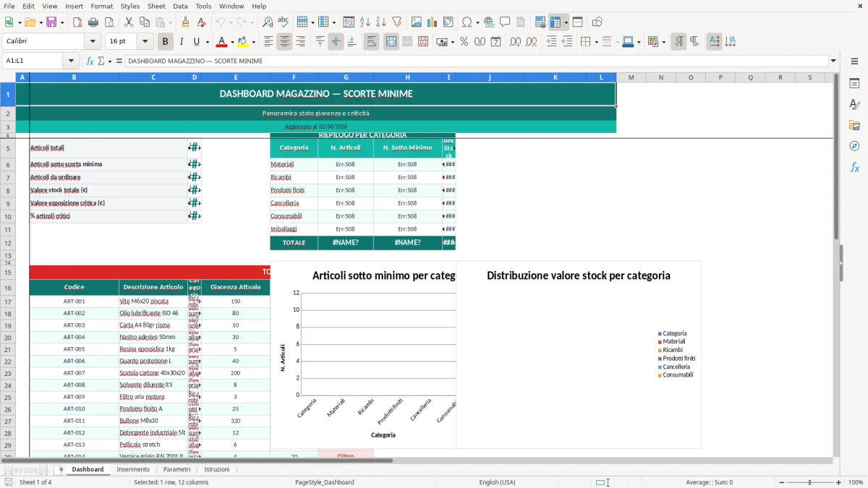Click the Sort Descending icon

pos(381,22)
